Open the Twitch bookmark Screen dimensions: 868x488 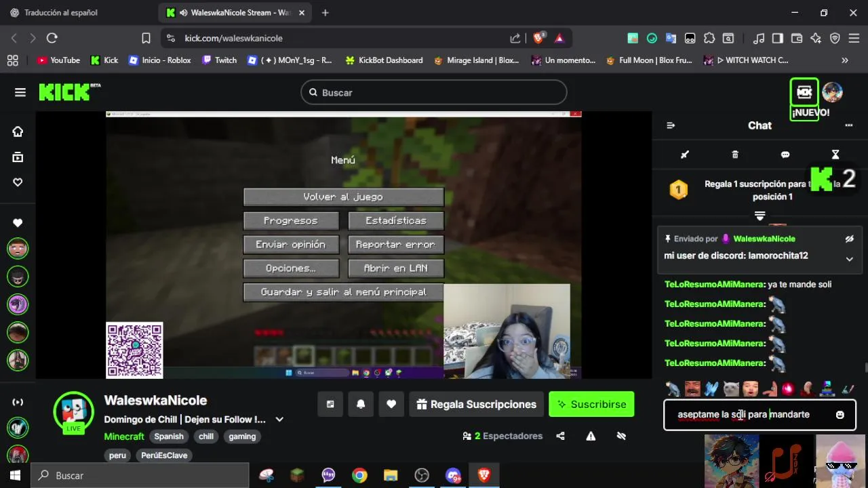(220, 60)
